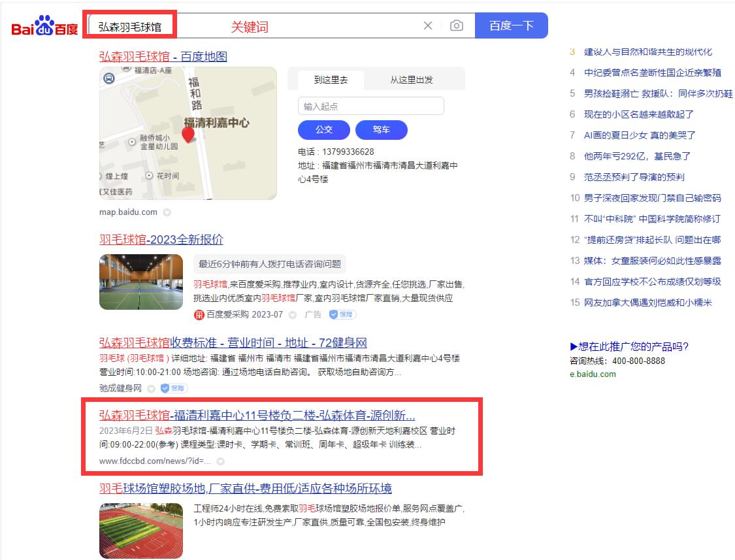Open hot search 范丞丞预判了导演的预判
735x560 pixels.
(634, 177)
